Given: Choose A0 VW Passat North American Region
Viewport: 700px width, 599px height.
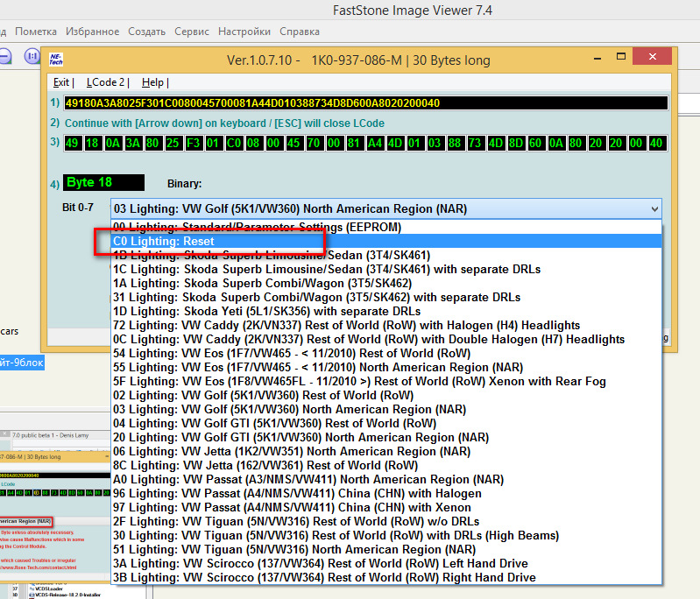Looking at the screenshot, I should [386, 479].
